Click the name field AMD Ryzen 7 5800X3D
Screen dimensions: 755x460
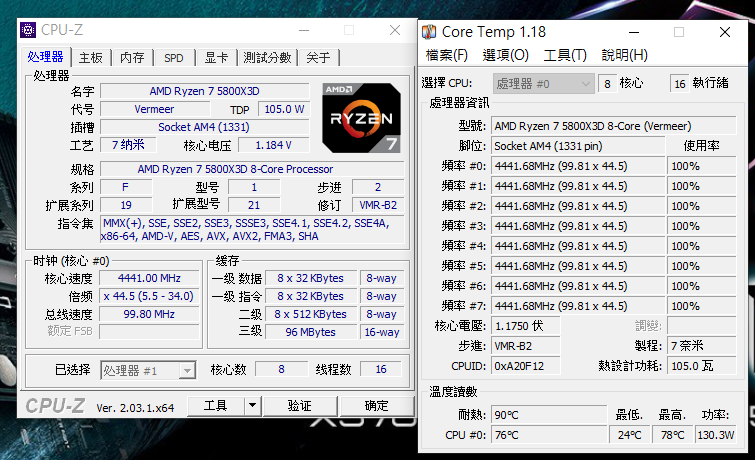point(205,91)
